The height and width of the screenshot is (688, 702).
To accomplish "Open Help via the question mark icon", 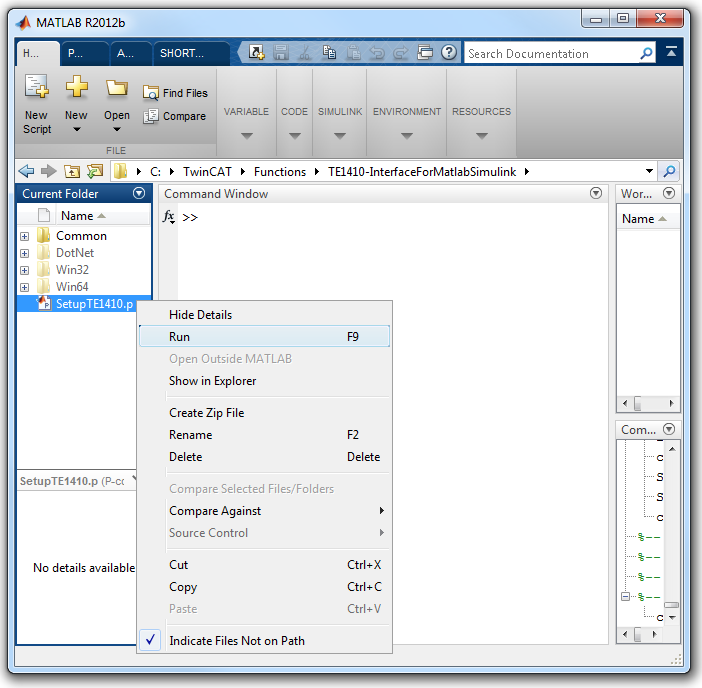I will coord(449,53).
